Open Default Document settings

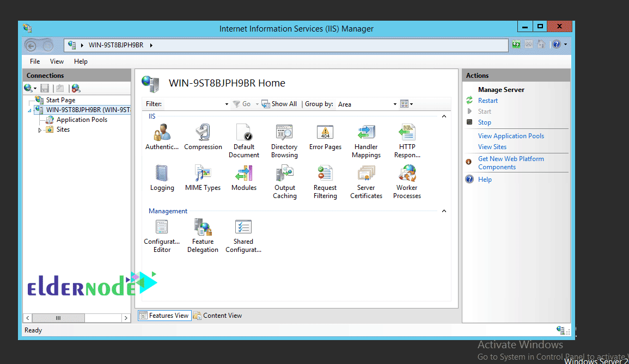[x=244, y=141]
